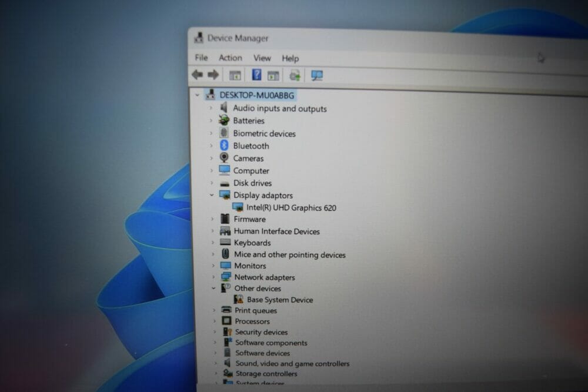Image resolution: width=588 pixels, height=392 pixels.
Task: Select the Monitors category label
Action: 250,266
